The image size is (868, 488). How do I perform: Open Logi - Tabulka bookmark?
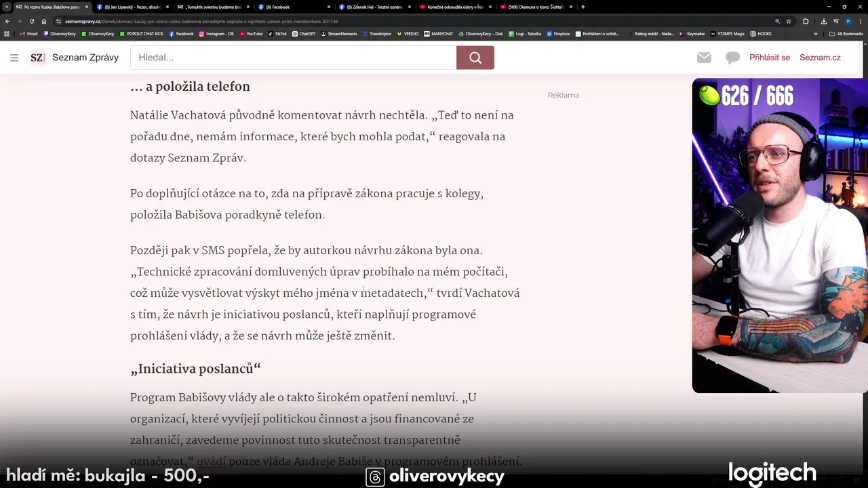524,33
